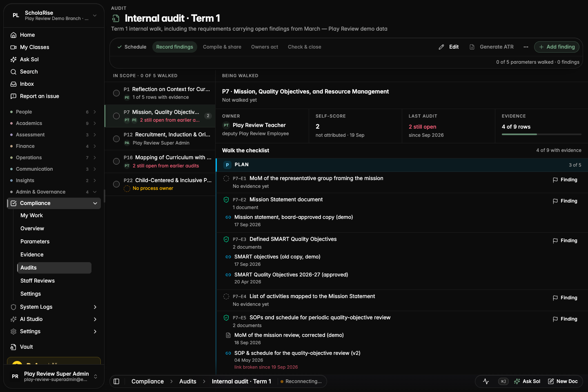Open the Play Review Super Admin account switcher
Image resolution: width=588 pixels, height=392 pixels.
[54, 376]
